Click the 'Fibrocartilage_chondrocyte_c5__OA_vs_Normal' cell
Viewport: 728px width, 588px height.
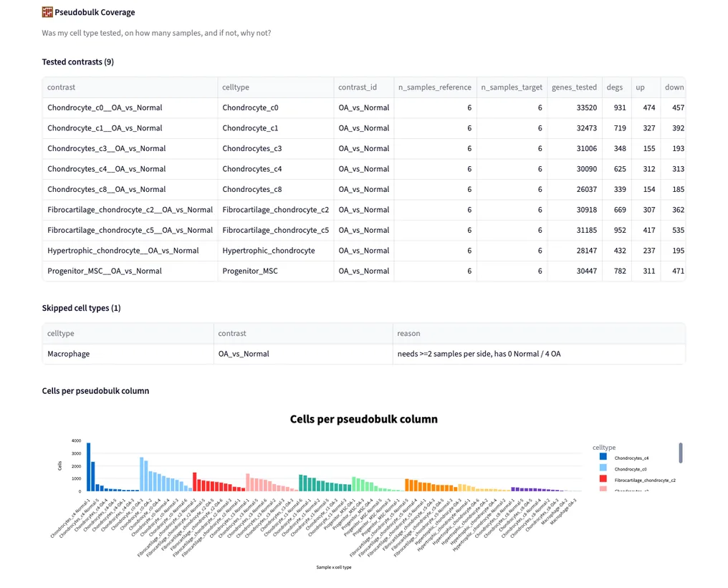click(130, 230)
